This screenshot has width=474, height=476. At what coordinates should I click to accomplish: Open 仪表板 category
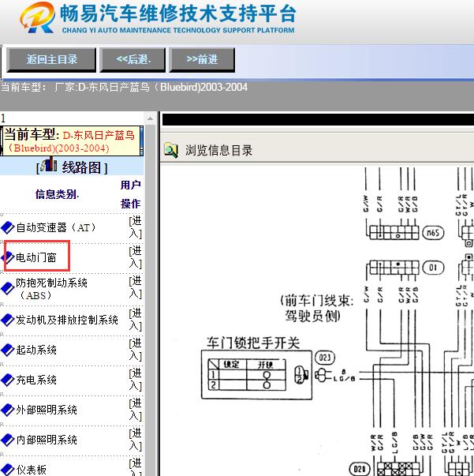[x=32, y=470]
